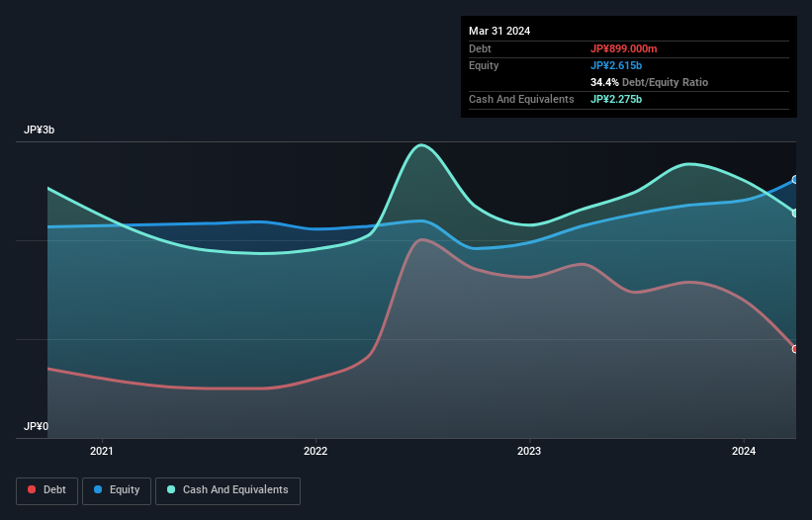Click the red Debt legend dot
This screenshot has height=520, width=812.
click(x=32, y=489)
